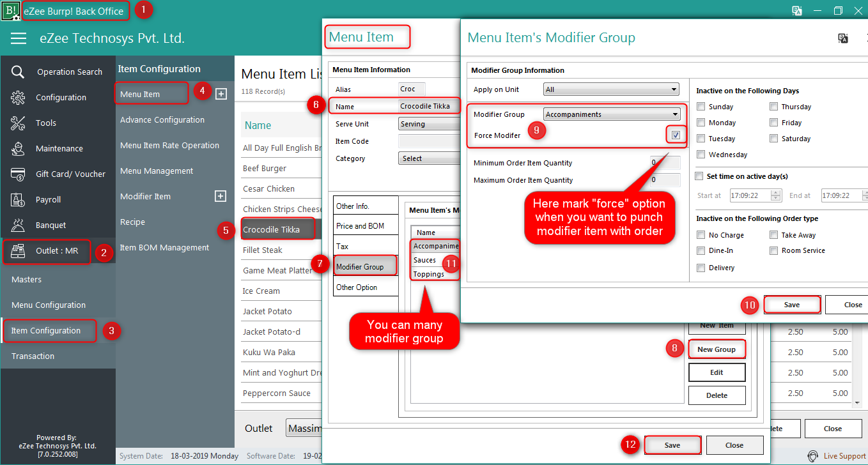The height and width of the screenshot is (465, 868).
Task: Select Menu Configuration in sidebar
Action: (49, 305)
